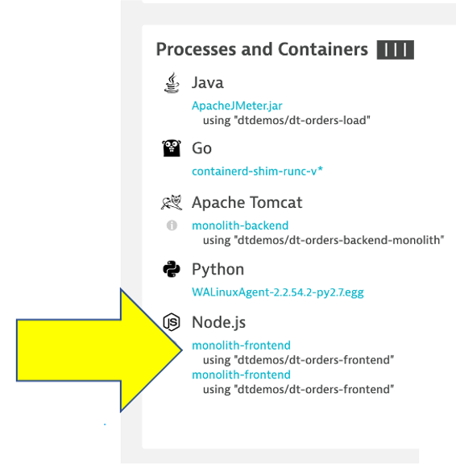Click the Apache Tomcat cat icon
The height and width of the screenshot is (476, 456).
(x=172, y=202)
